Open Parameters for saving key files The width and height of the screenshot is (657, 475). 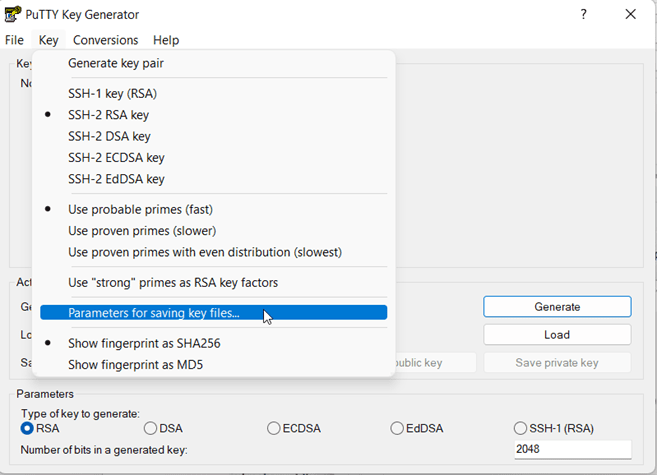click(154, 313)
